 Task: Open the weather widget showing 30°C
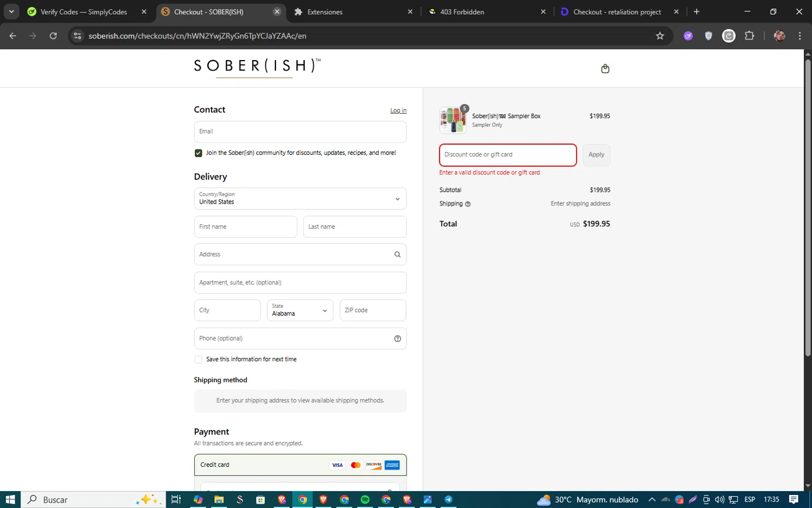[x=587, y=499]
